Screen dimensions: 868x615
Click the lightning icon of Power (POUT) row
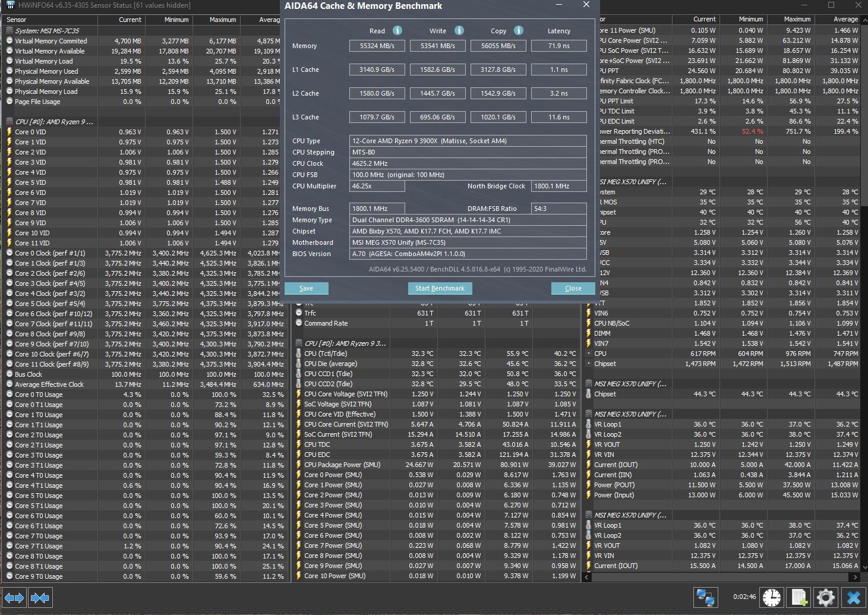coord(589,485)
